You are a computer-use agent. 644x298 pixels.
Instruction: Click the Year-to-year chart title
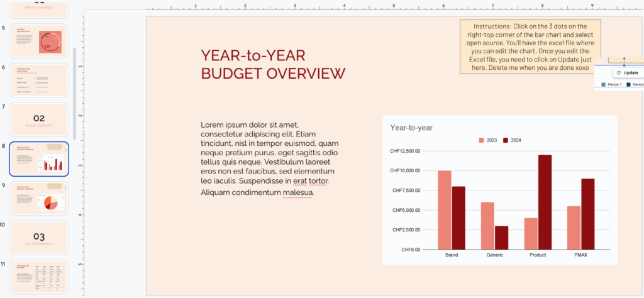click(411, 128)
